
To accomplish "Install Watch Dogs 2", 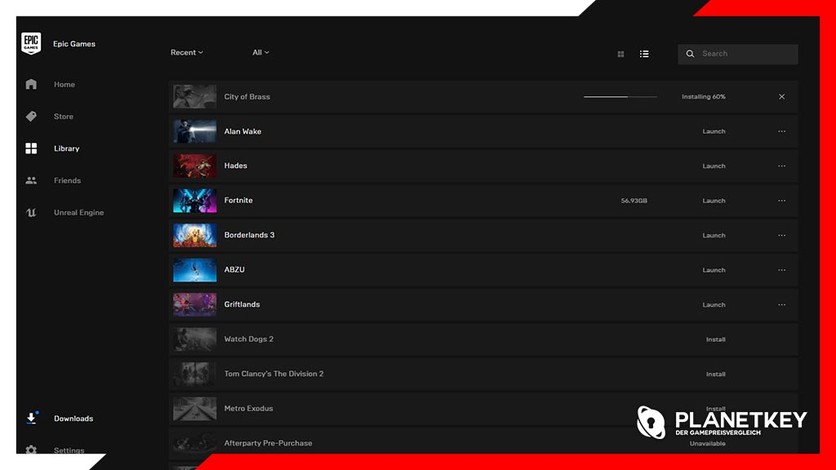I will 715,340.
